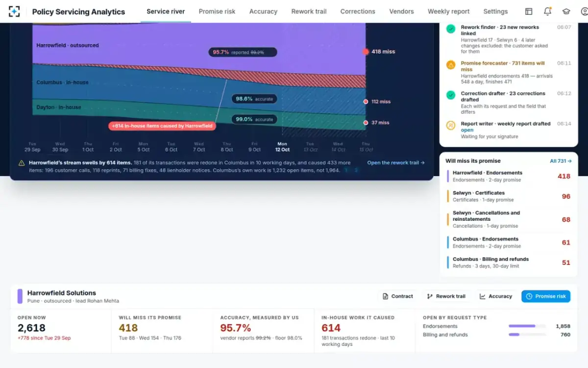588x368 pixels.
Task: Click the Contract button for Harrowfield Solutions
Action: pyautogui.click(x=397, y=296)
